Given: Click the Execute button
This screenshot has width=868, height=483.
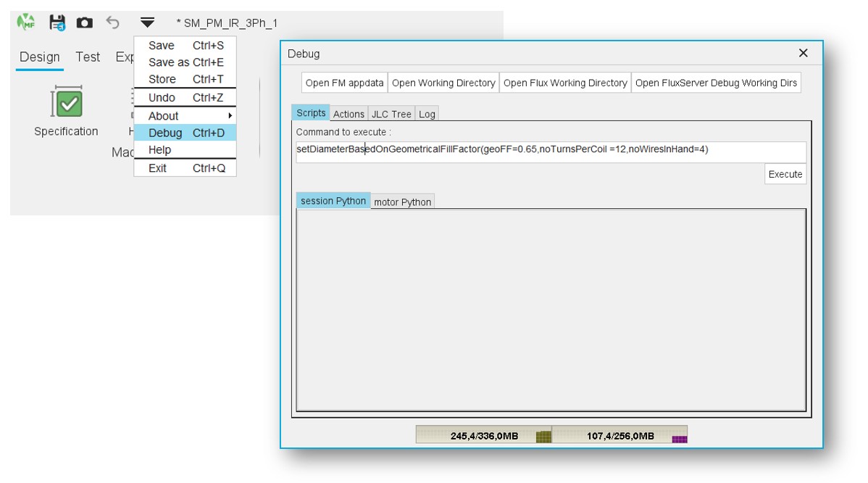Looking at the screenshot, I should pos(785,174).
